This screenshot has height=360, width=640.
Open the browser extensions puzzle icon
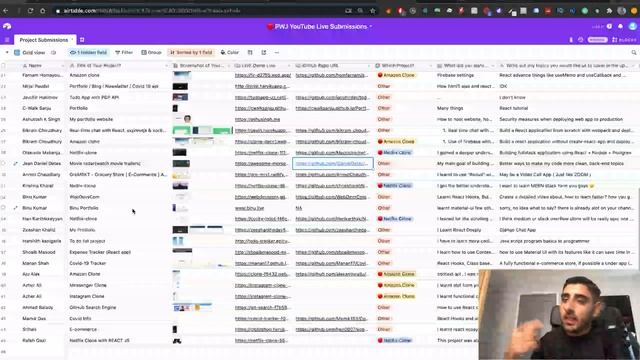tap(609, 11)
